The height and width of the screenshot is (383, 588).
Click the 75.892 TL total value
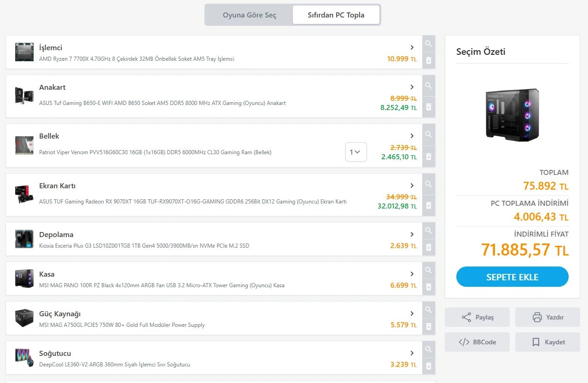pyautogui.click(x=546, y=186)
